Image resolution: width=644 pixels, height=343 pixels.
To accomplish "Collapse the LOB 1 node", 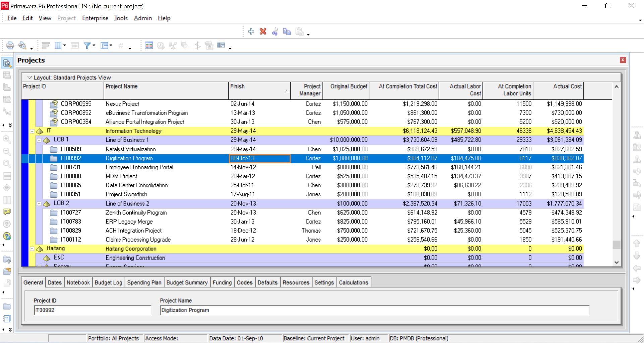I will pyautogui.click(x=39, y=140).
